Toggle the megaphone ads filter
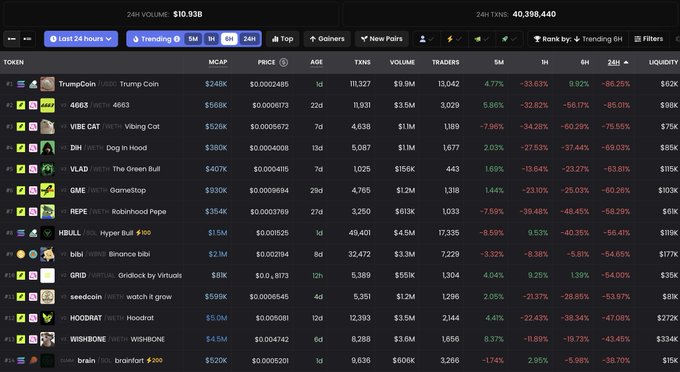 481,39
